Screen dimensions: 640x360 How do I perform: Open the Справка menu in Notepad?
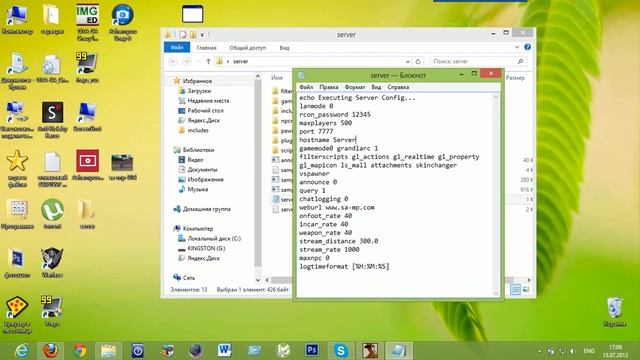398,87
